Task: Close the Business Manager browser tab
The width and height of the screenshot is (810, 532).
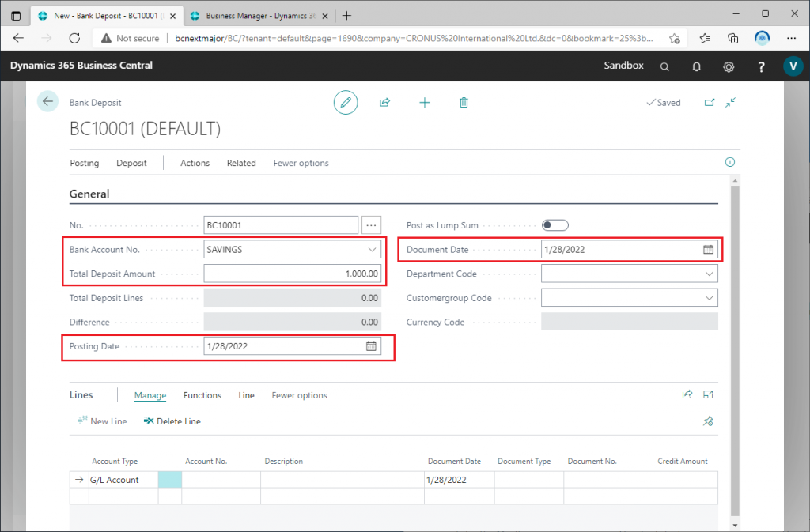Action: pos(325,16)
